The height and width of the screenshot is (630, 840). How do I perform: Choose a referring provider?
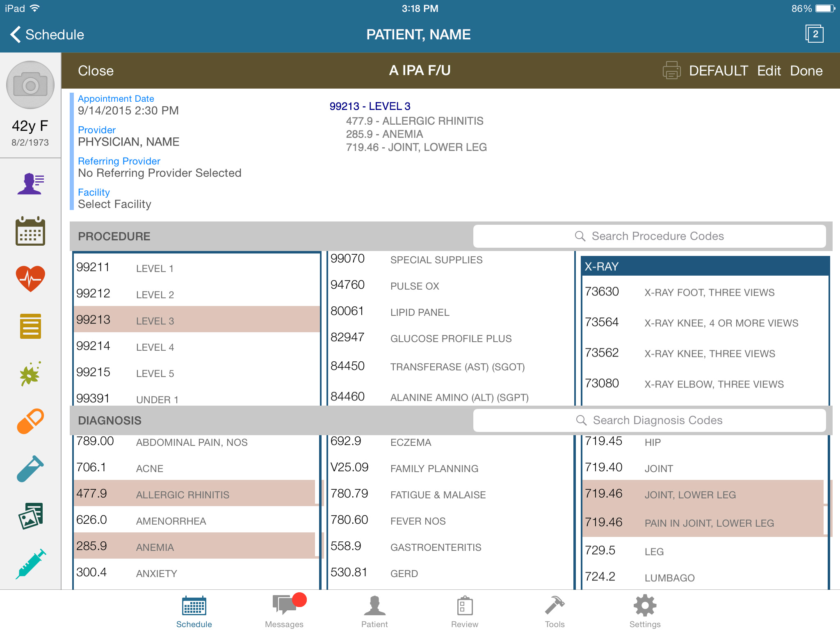pyautogui.click(x=159, y=173)
